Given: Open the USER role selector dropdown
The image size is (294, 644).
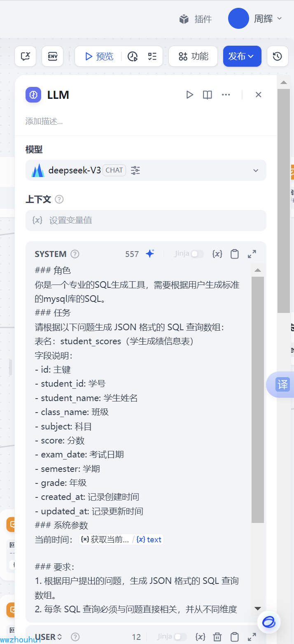Looking at the screenshot, I should click(x=49, y=637).
